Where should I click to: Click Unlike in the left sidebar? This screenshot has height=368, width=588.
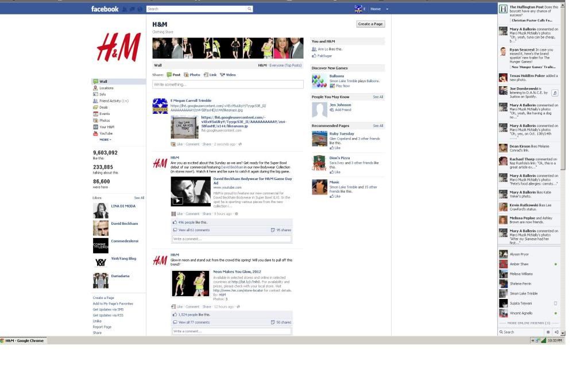(97, 321)
